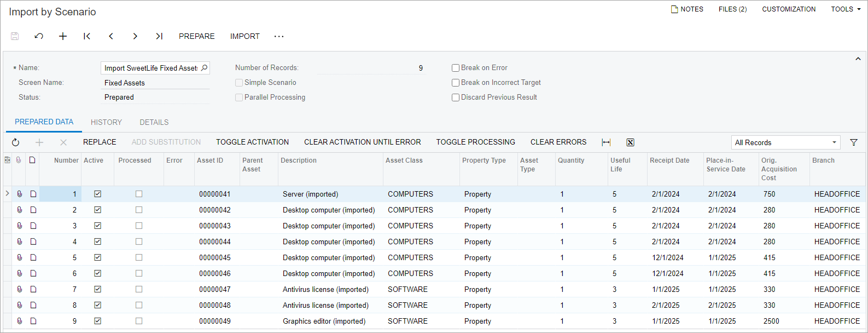868x333 pixels.
Task: Click the Import button
Action: coord(244,36)
